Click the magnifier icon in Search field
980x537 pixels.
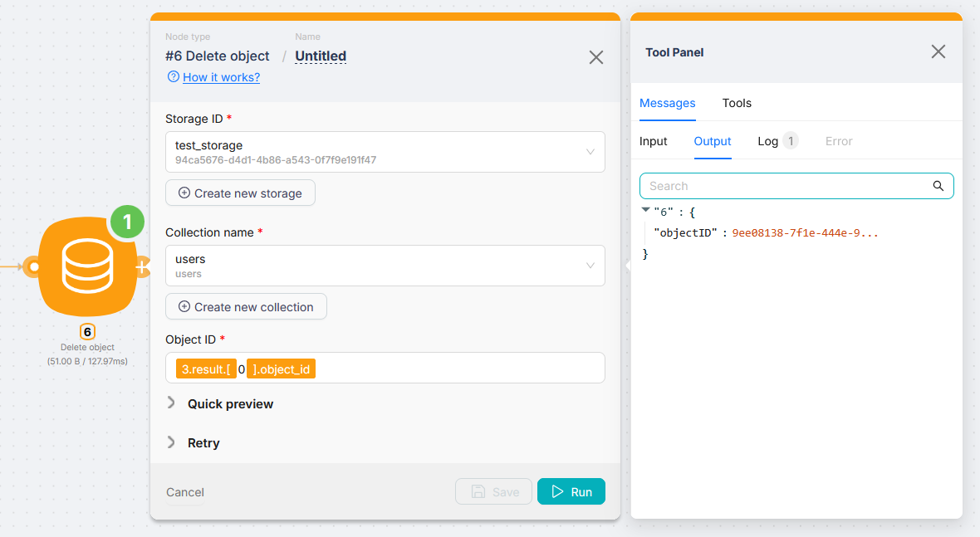click(938, 186)
